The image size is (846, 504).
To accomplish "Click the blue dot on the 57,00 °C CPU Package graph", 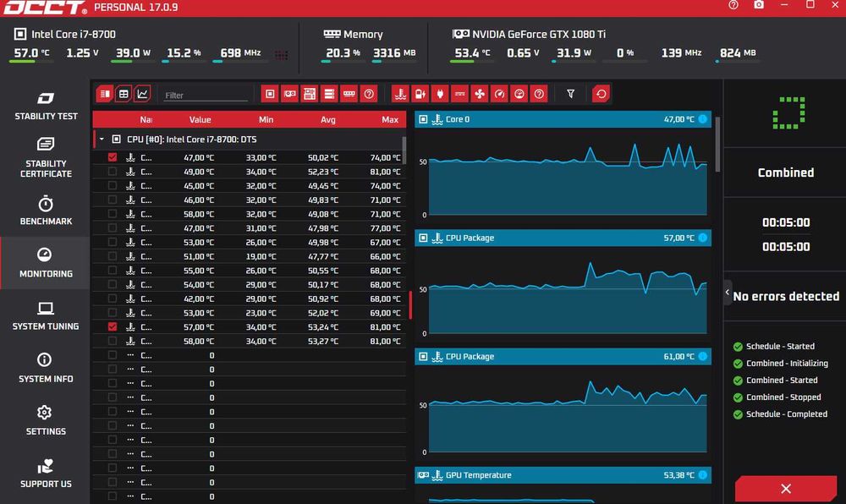I will [x=702, y=238].
